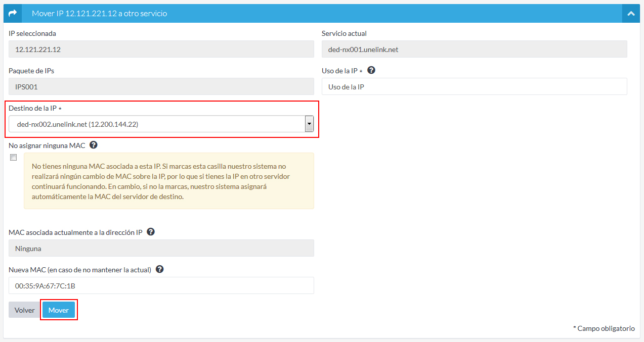644x342 pixels.
Task: Click the Destino de la IP label
Action: [x=34, y=109]
